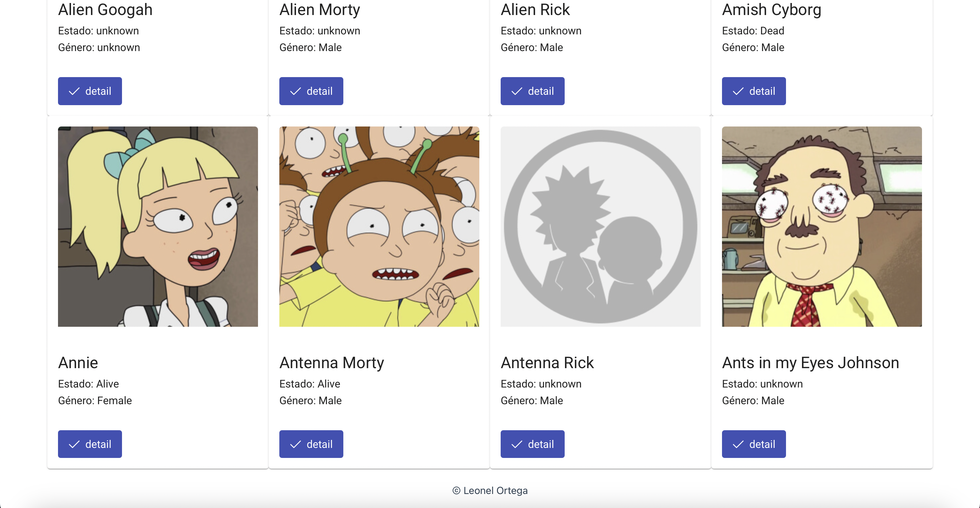
Task: Select the heading Antenna Rick
Action: [x=547, y=362]
